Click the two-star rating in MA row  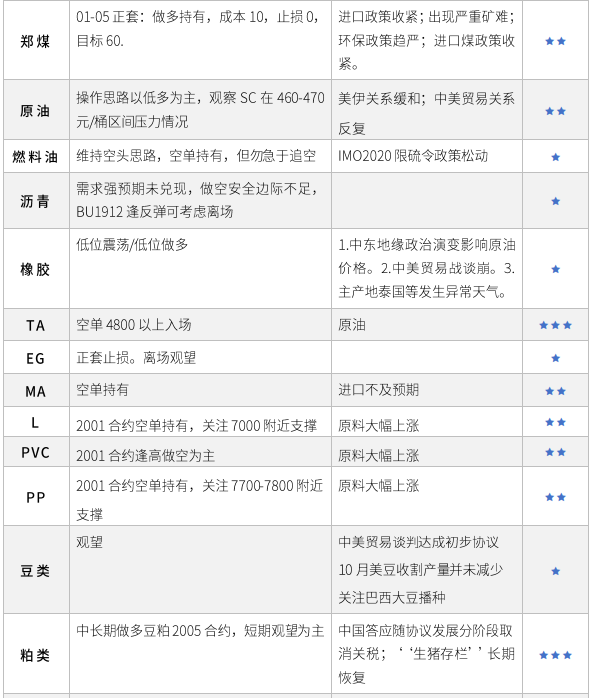coord(555,391)
